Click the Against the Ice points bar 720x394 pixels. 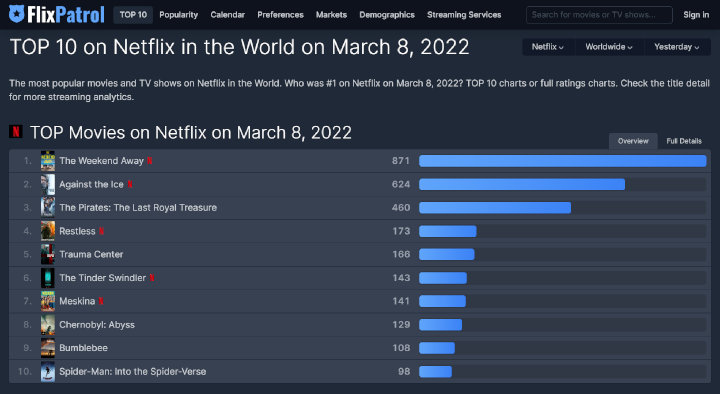tap(522, 184)
